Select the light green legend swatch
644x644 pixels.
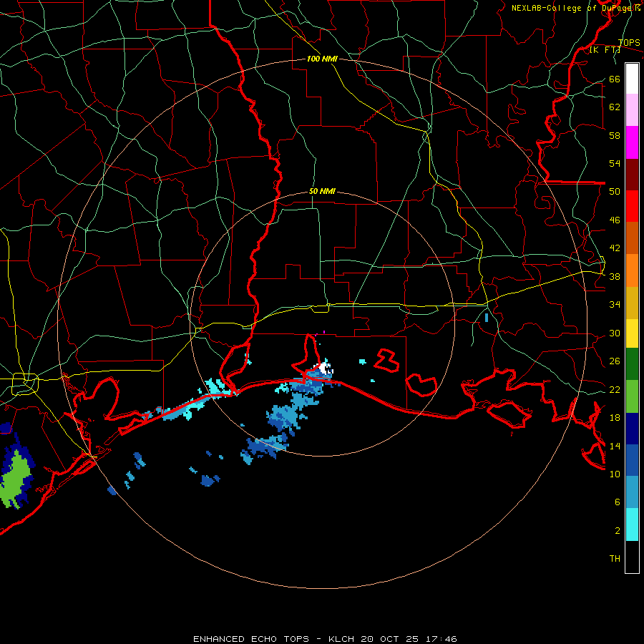coord(632,396)
